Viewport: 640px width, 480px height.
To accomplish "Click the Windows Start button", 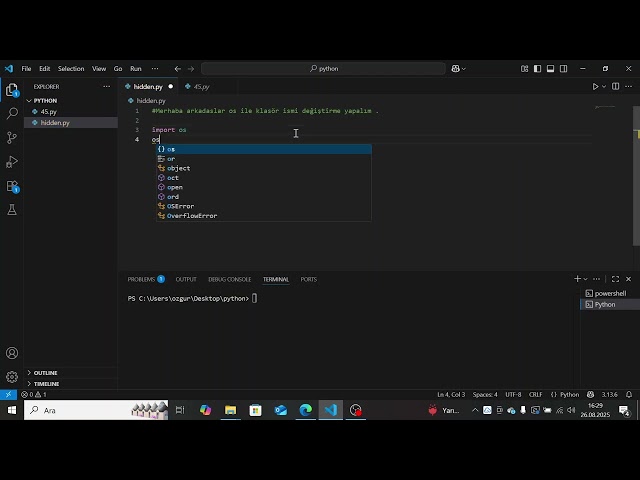I will [11, 410].
